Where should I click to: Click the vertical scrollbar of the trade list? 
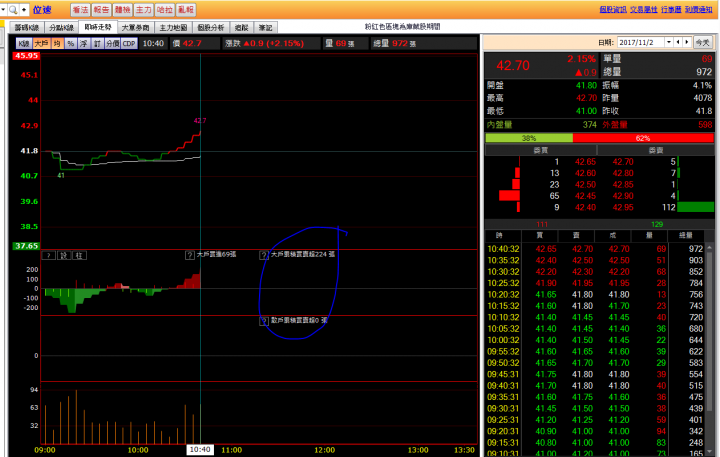[x=710, y=349]
